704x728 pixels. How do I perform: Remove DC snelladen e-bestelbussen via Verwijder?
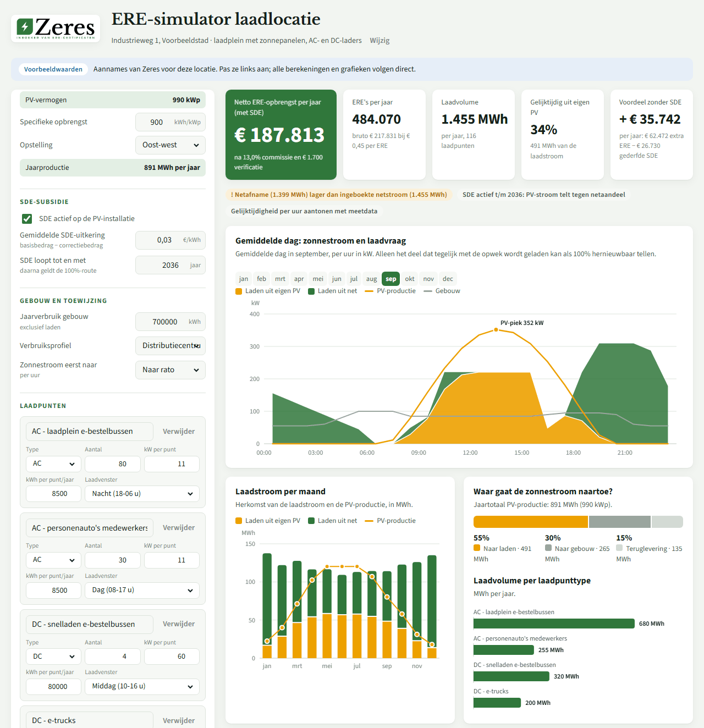(x=179, y=624)
